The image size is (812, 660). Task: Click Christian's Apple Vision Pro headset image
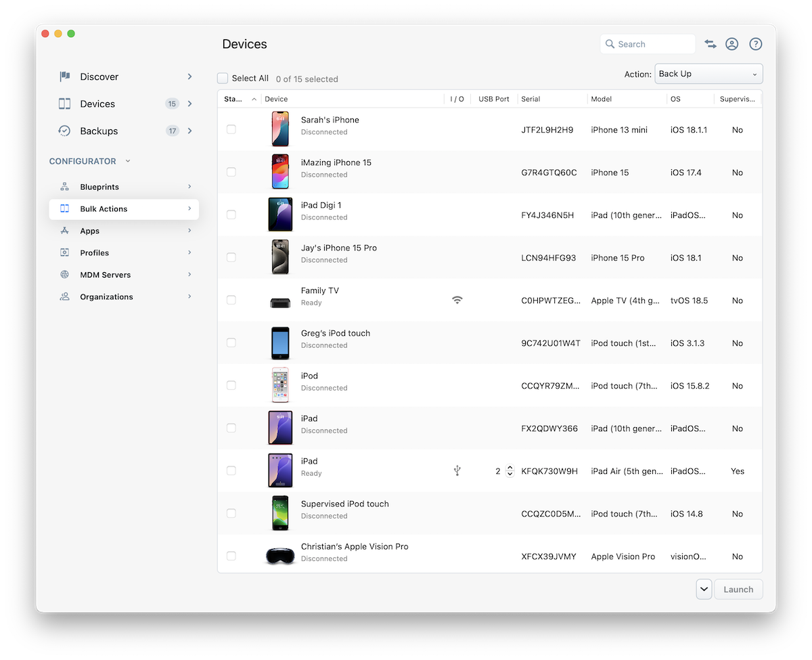(x=280, y=556)
